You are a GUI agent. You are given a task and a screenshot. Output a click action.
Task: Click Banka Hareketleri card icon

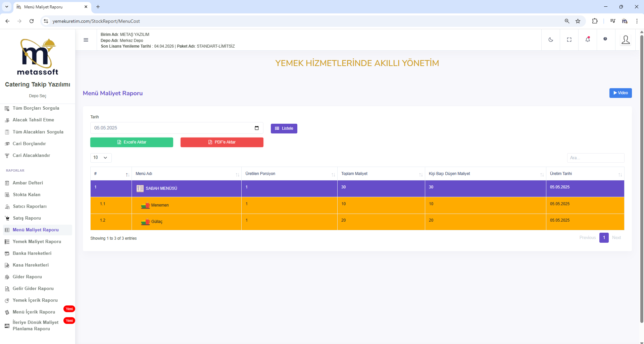click(x=7, y=253)
